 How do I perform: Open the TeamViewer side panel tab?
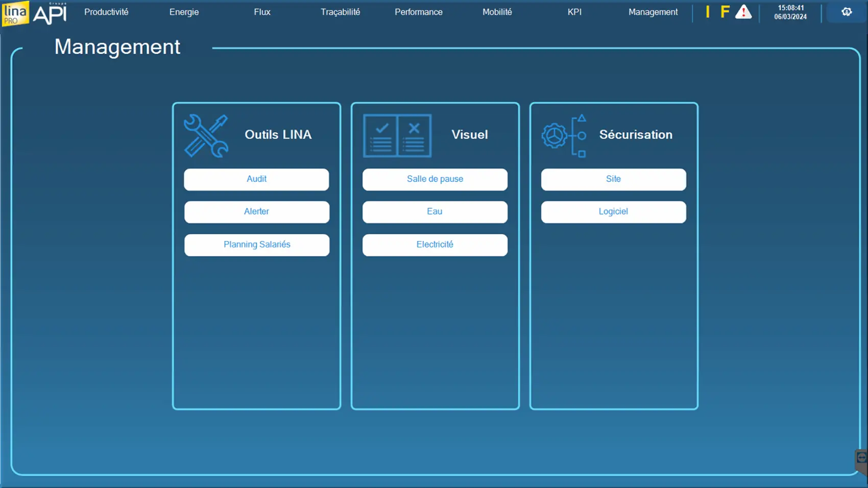click(x=861, y=458)
